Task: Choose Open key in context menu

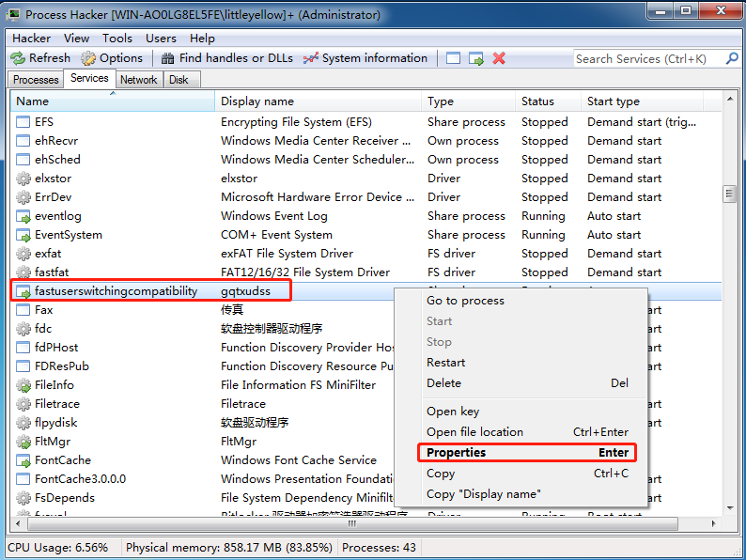Action: click(521, 412)
